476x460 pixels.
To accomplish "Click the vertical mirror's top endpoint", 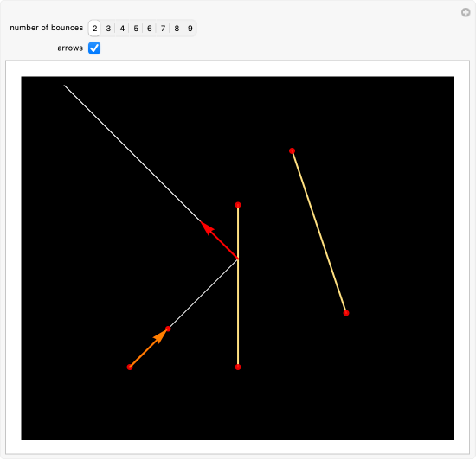I will pos(238,205).
